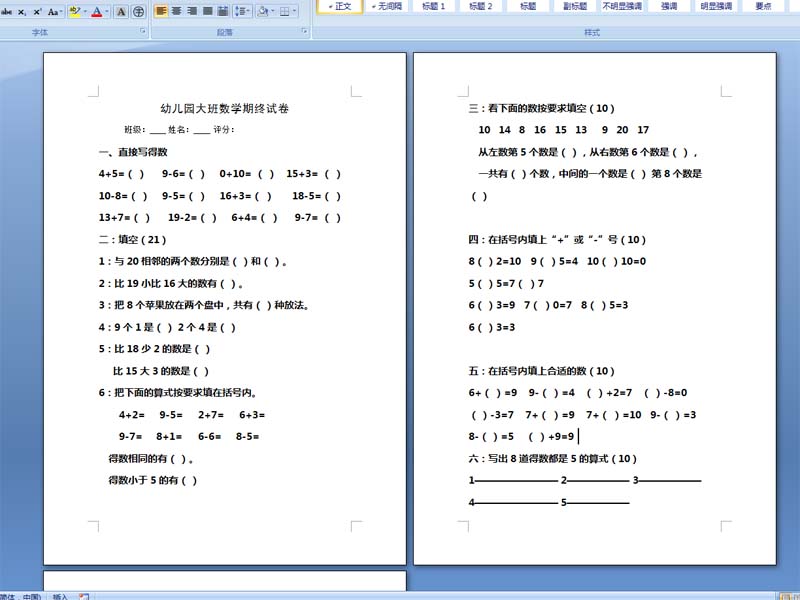Click answer blank line numbered 5
The height and width of the screenshot is (600, 800).
click(595, 503)
